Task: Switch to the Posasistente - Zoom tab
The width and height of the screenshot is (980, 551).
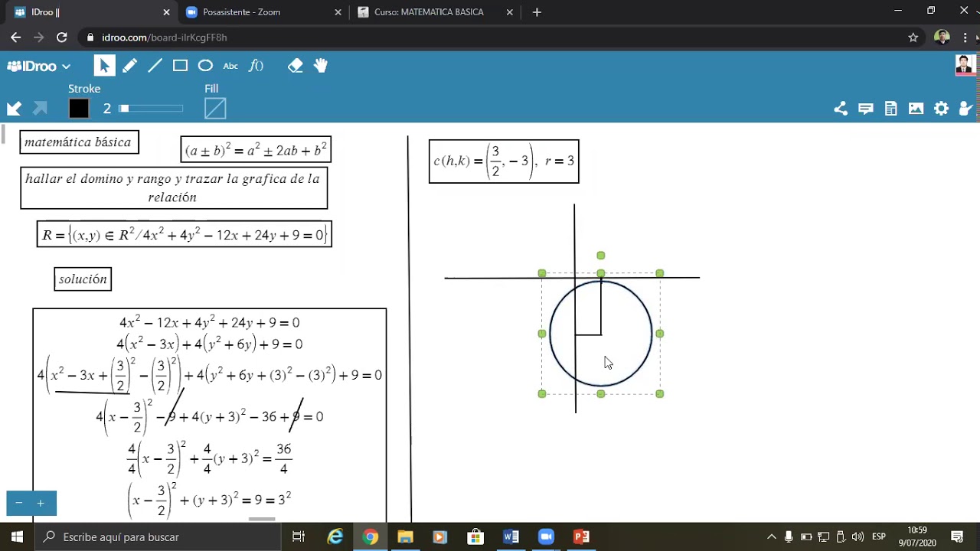Action: (264, 12)
